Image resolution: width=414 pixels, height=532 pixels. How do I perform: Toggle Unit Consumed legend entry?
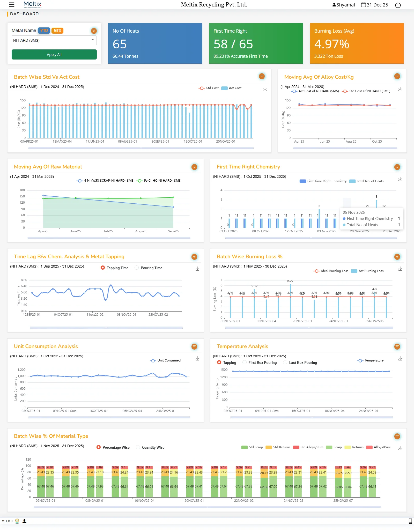(x=165, y=360)
